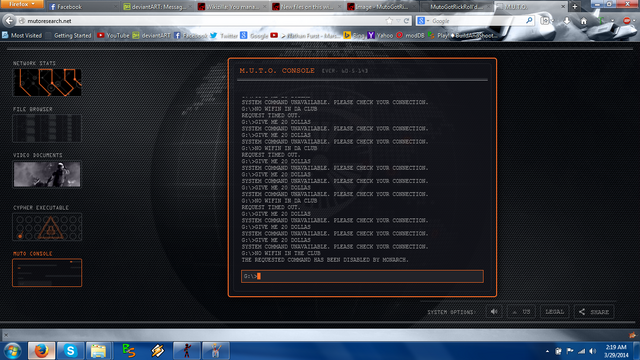
Task: Open the Legal link
Action: (x=554, y=312)
